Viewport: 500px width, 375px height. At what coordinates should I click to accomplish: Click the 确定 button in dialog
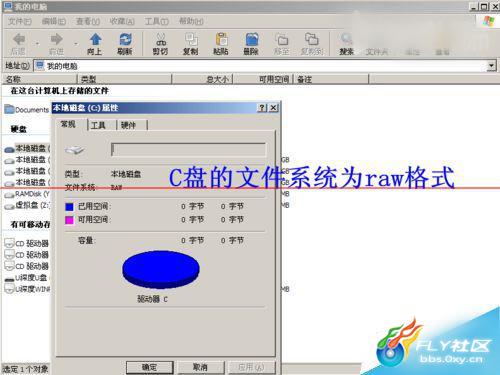point(149,367)
